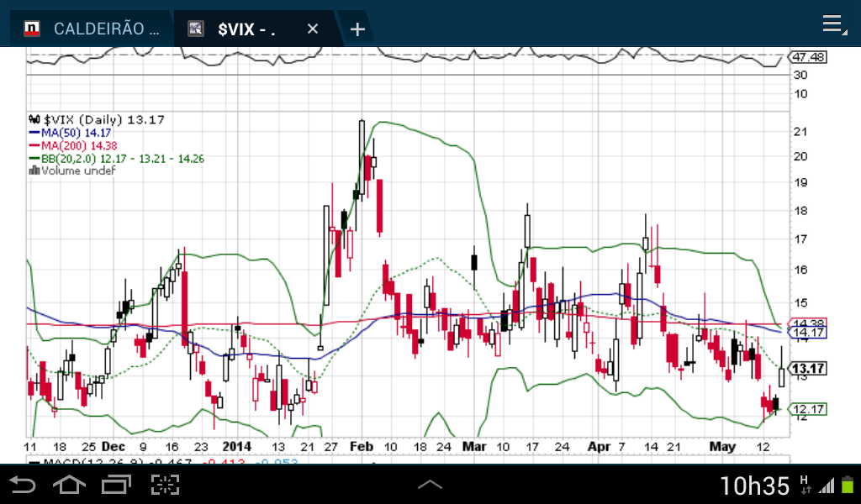Image resolution: width=861 pixels, height=504 pixels.
Task: Tap the 10h35 clock in status bar
Action: (x=754, y=486)
